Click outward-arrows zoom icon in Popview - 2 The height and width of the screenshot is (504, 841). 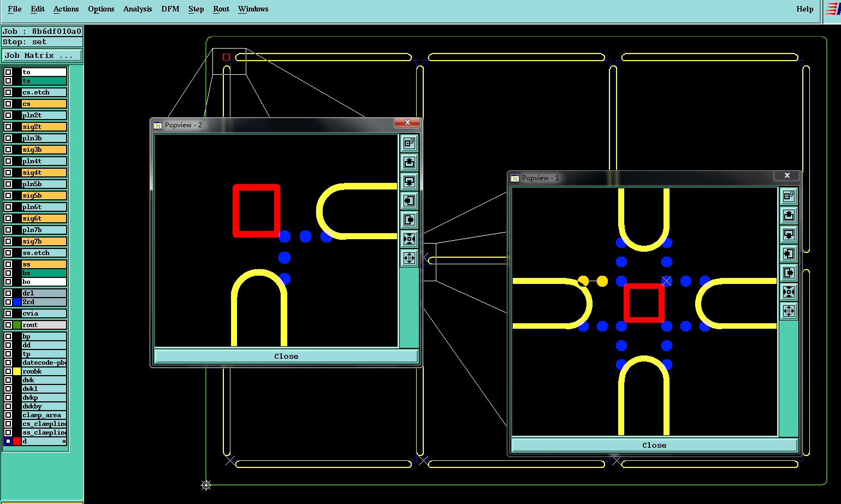[x=409, y=258]
